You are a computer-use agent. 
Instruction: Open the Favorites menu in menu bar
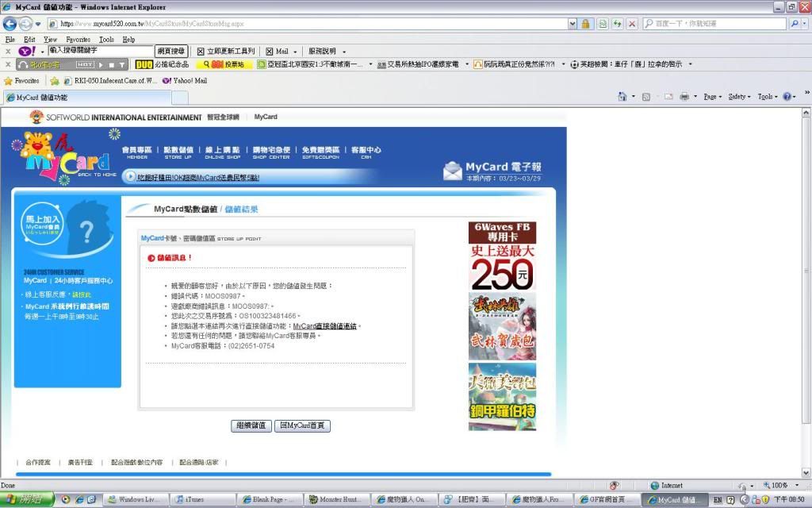point(78,39)
